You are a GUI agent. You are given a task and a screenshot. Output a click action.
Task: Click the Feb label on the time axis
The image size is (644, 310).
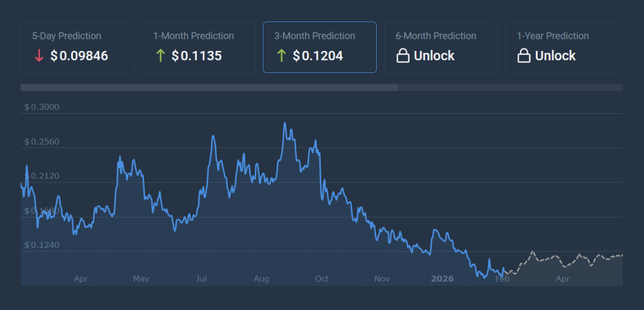pos(502,279)
